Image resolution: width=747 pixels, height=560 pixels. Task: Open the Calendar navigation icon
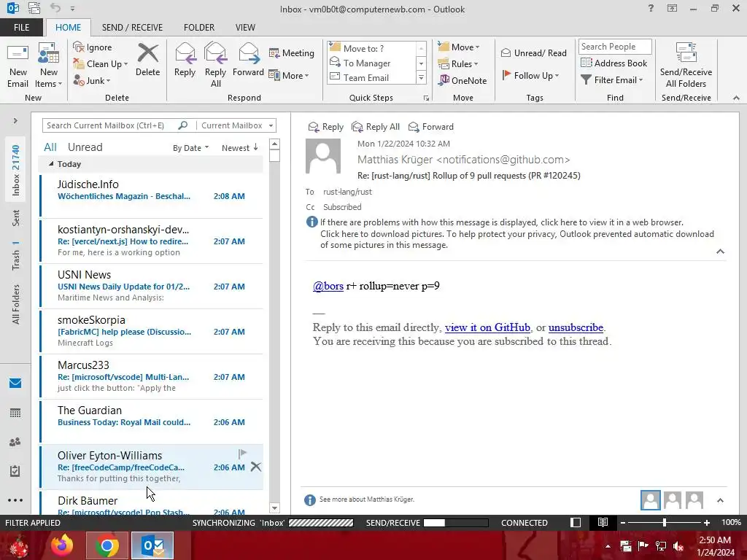tap(15, 413)
